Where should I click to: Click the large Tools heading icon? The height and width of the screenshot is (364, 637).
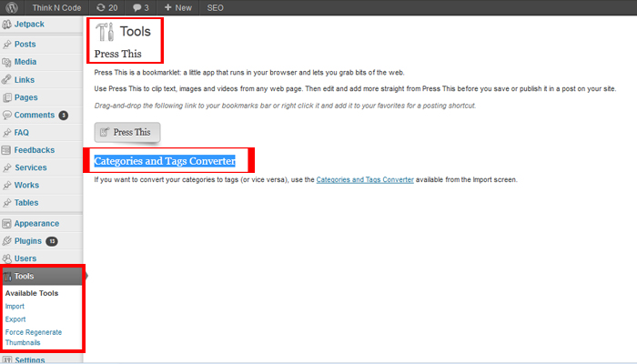click(x=105, y=32)
